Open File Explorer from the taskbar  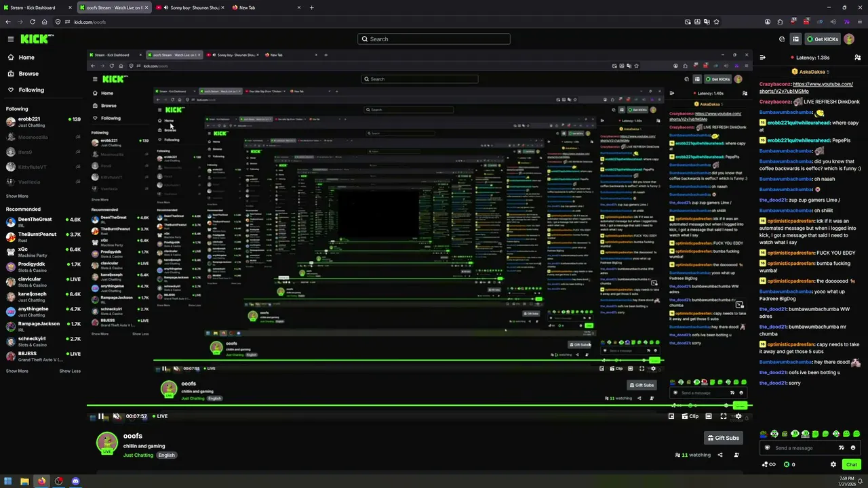pyautogui.click(x=24, y=481)
